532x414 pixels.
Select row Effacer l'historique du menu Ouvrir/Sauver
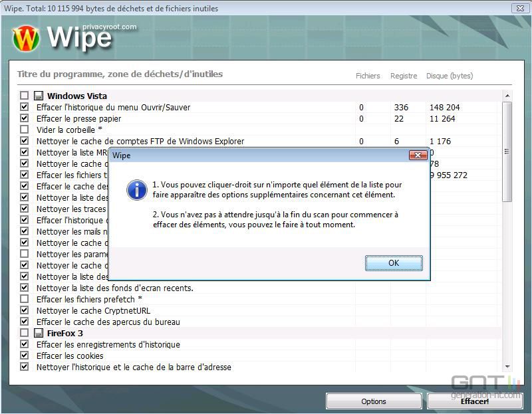coord(260,107)
